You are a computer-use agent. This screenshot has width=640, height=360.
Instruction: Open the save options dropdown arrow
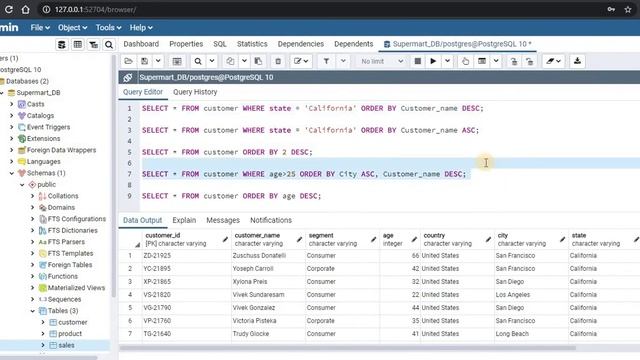[158, 61]
